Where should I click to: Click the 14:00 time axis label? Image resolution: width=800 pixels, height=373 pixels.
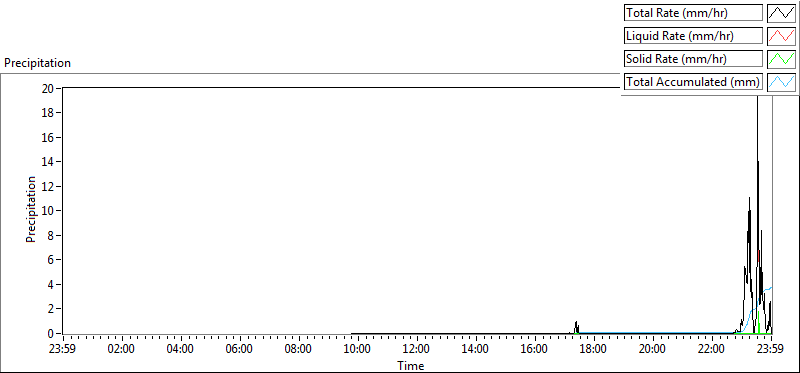coord(476,350)
